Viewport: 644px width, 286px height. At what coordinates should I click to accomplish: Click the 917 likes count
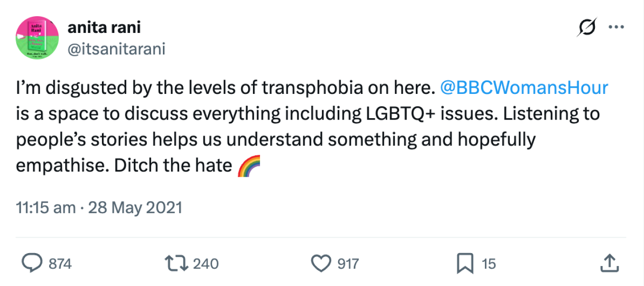[348, 264]
